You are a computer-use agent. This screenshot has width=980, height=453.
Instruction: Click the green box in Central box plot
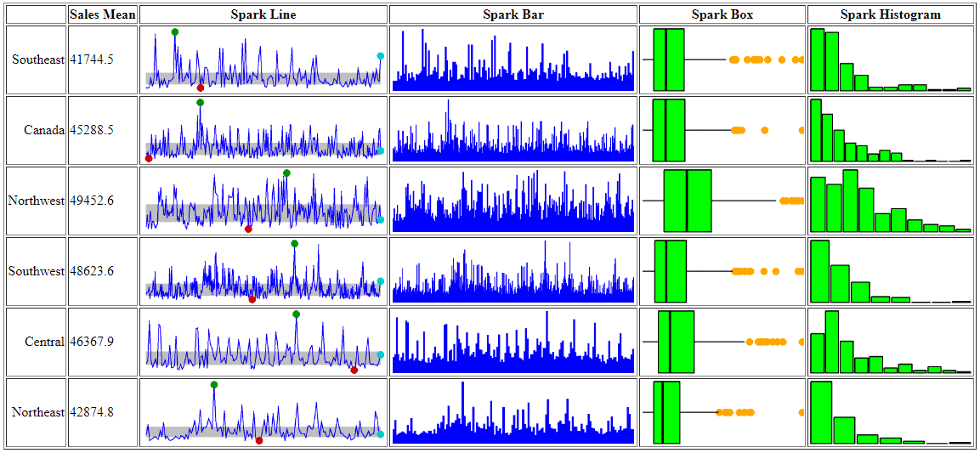(x=676, y=343)
